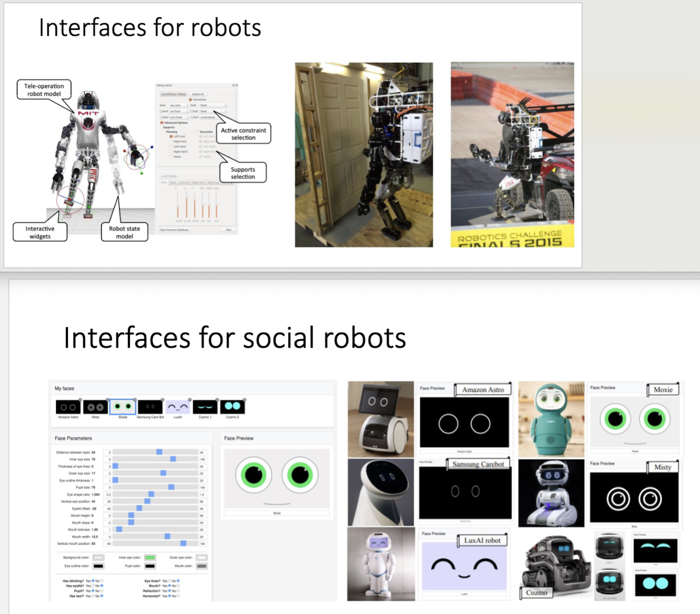Check Pelvis under Planning supports
The image size is (700, 614).
point(171,156)
